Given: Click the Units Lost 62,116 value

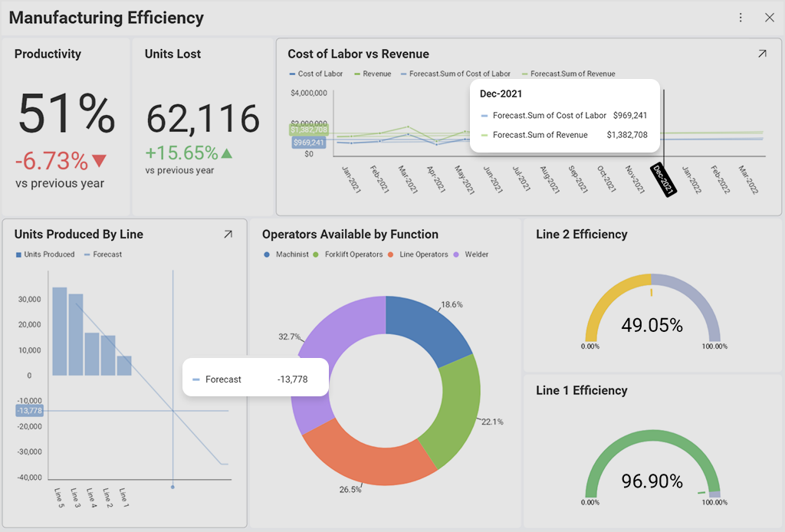Looking at the screenshot, I should pyautogui.click(x=202, y=119).
